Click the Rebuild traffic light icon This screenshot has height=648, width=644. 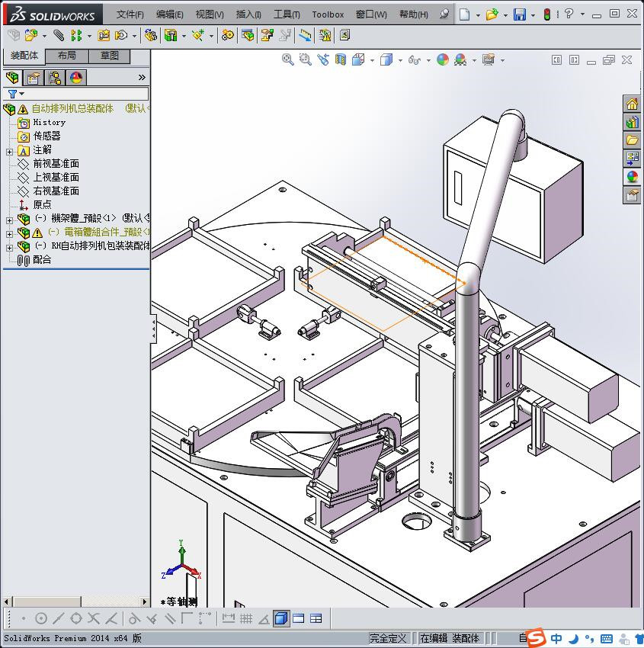click(x=546, y=14)
